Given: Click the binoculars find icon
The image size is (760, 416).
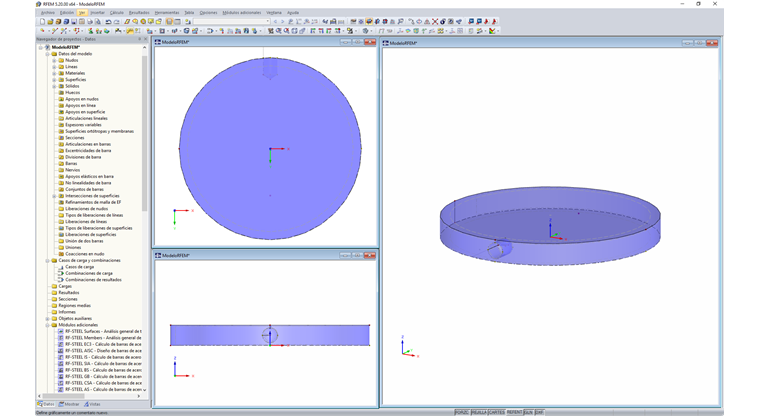Looking at the screenshot, I should tap(325, 21).
